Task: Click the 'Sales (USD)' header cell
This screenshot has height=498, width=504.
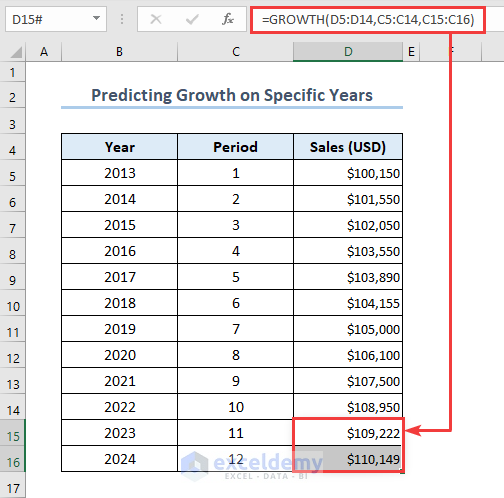Action: click(x=348, y=147)
